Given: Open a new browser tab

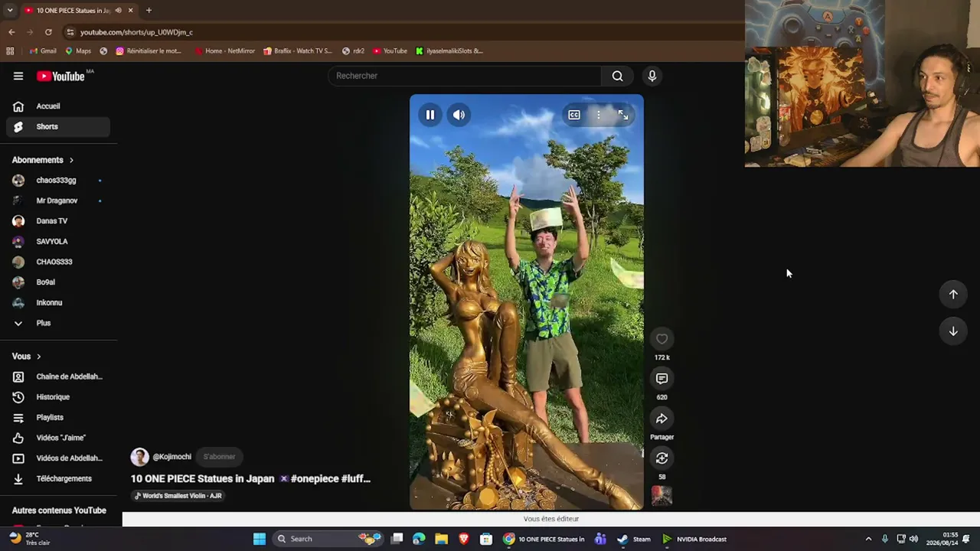Looking at the screenshot, I should click(149, 10).
